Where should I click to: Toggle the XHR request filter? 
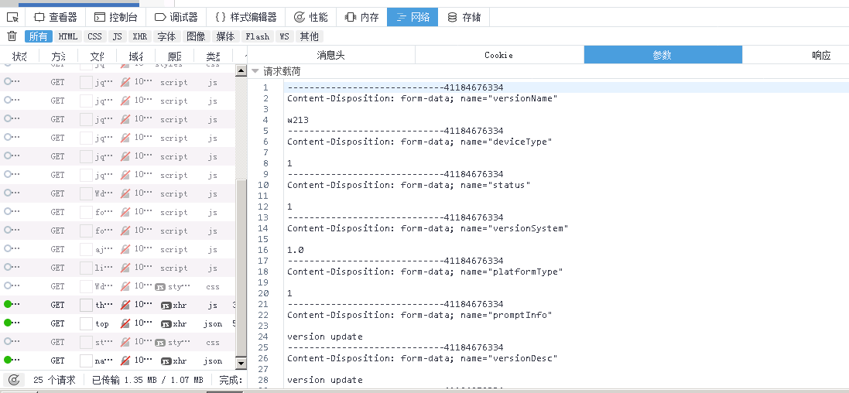(x=140, y=36)
